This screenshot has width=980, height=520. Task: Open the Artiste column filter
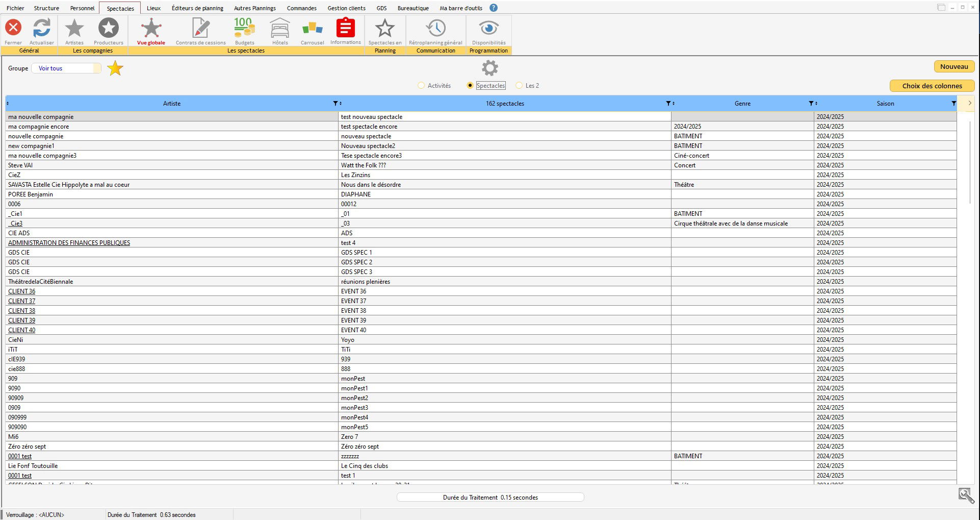pos(335,104)
